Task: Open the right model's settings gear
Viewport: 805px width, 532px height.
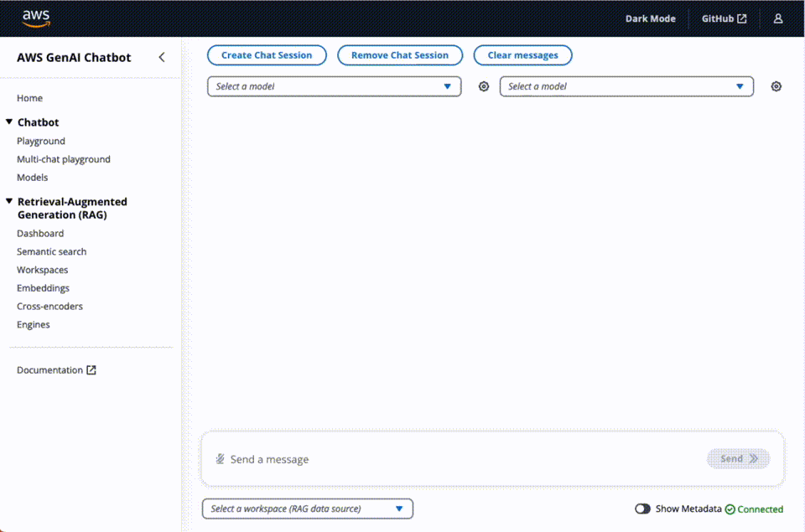Action: pyautogui.click(x=776, y=86)
